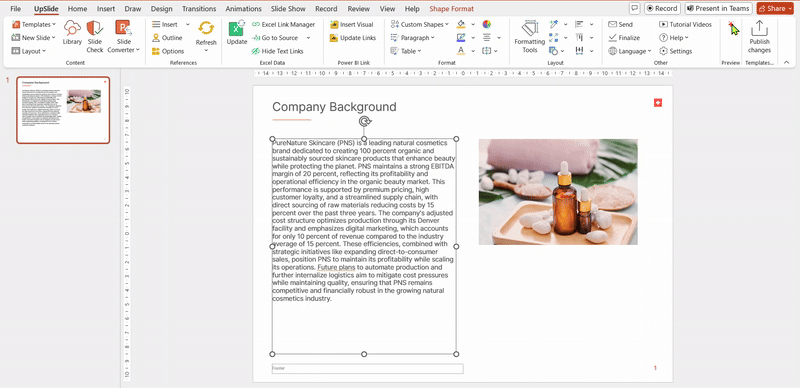Click the red UpSlide marker on slide
This screenshot has height=388, width=800.
[x=658, y=103]
